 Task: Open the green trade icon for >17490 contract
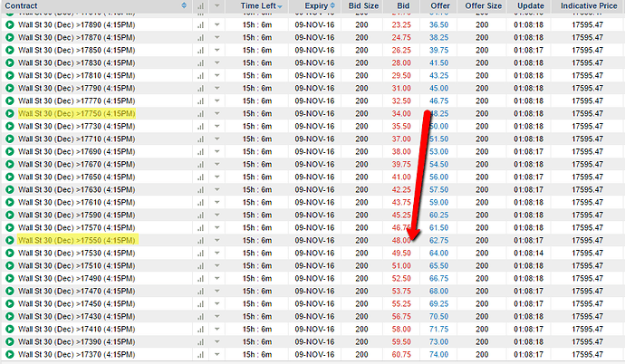click(10, 278)
